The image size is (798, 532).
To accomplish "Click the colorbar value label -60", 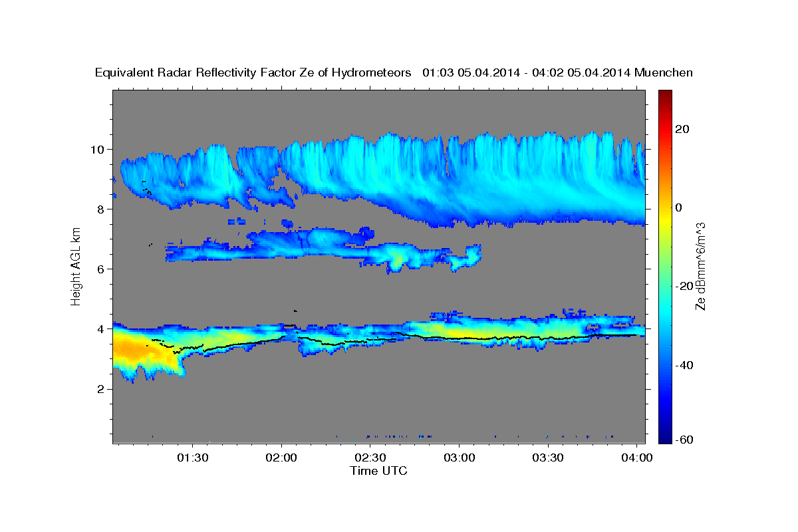I will [x=686, y=440].
